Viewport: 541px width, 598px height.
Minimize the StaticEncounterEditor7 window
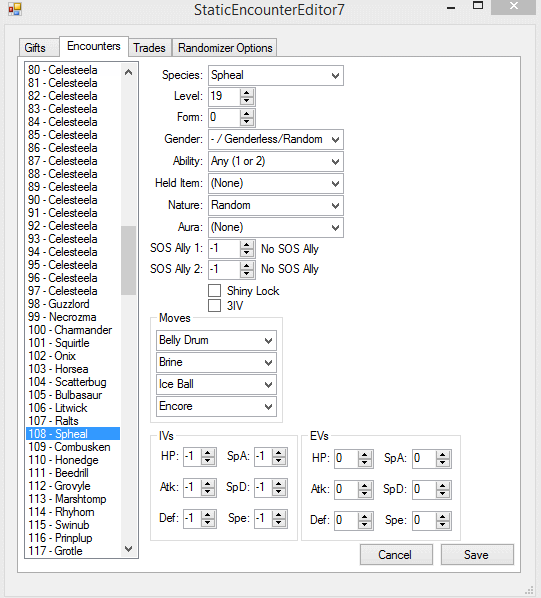[451, 7]
